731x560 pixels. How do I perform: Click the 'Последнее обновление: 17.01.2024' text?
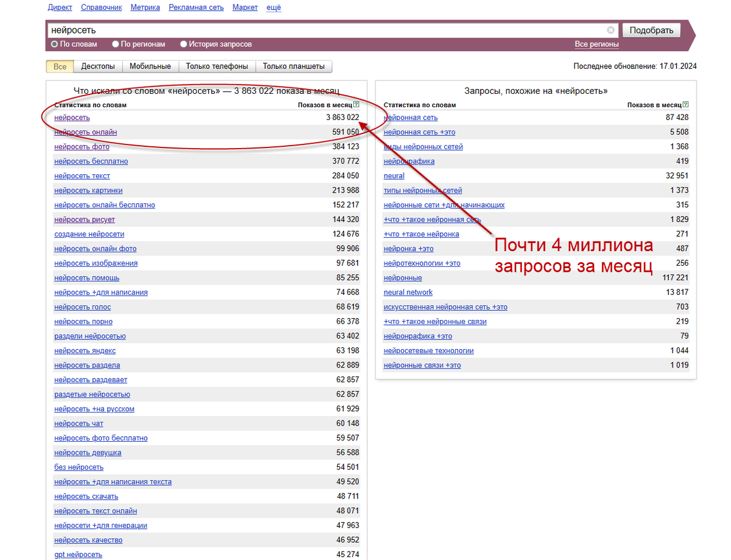635,66
